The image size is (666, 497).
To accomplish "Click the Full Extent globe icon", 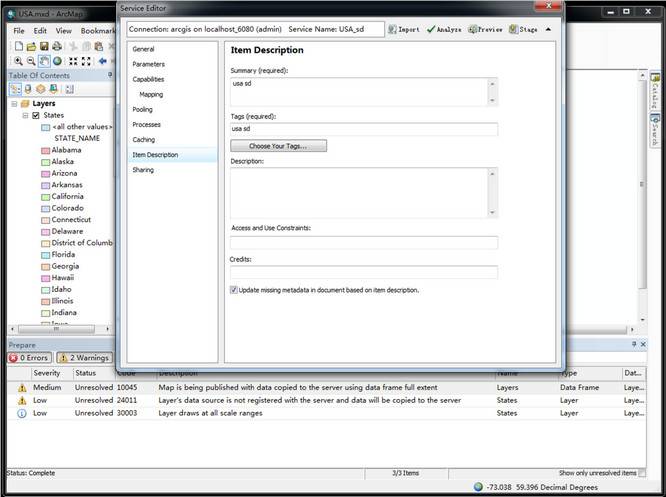I will [57, 61].
